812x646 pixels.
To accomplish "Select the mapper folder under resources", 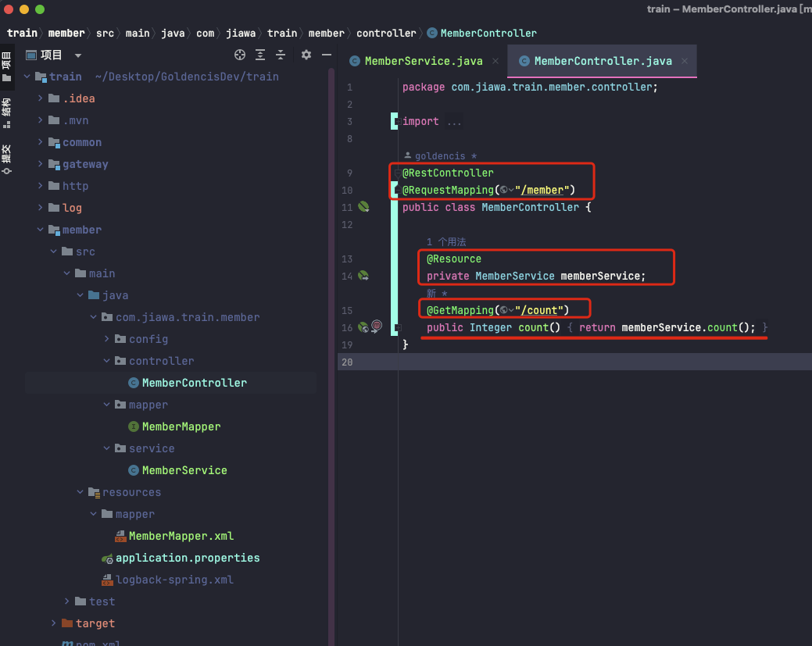I will (128, 514).
